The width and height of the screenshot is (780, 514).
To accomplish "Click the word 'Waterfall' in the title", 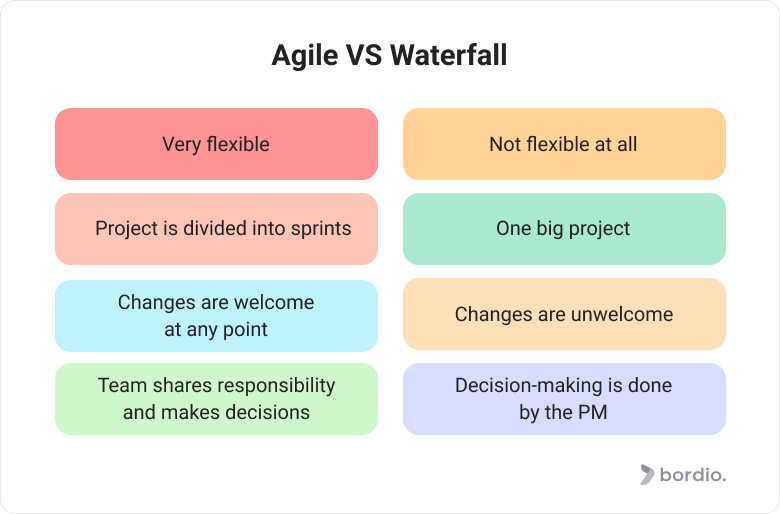I will click(448, 55).
